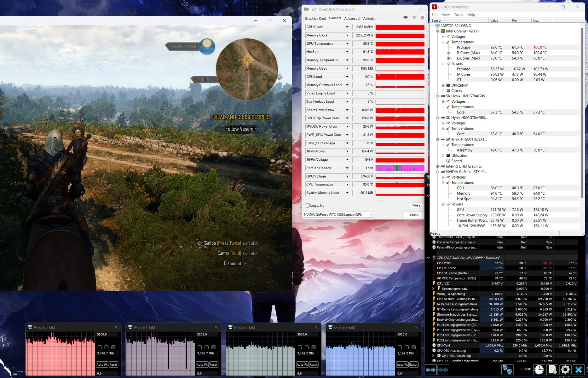This screenshot has height=378, width=588.
Task: Switch to the Advanced tab in GPU-Z
Action: click(352, 18)
